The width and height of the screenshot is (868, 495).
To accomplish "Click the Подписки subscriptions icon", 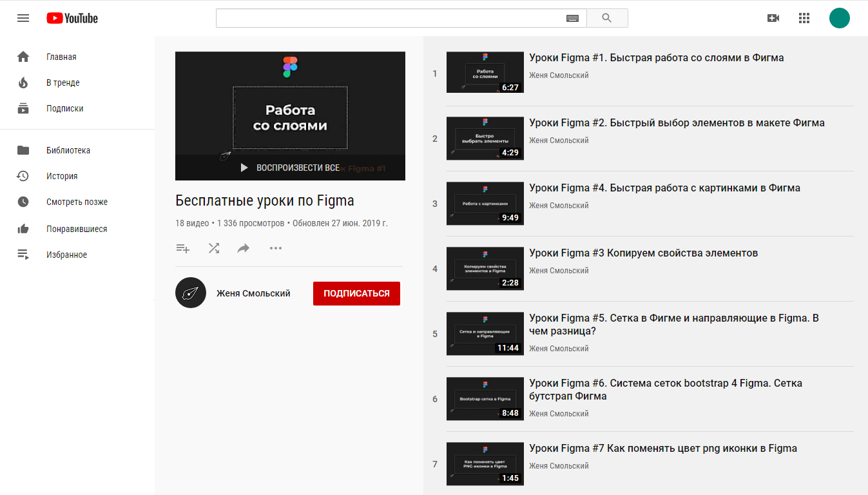I will pos(23,108).
